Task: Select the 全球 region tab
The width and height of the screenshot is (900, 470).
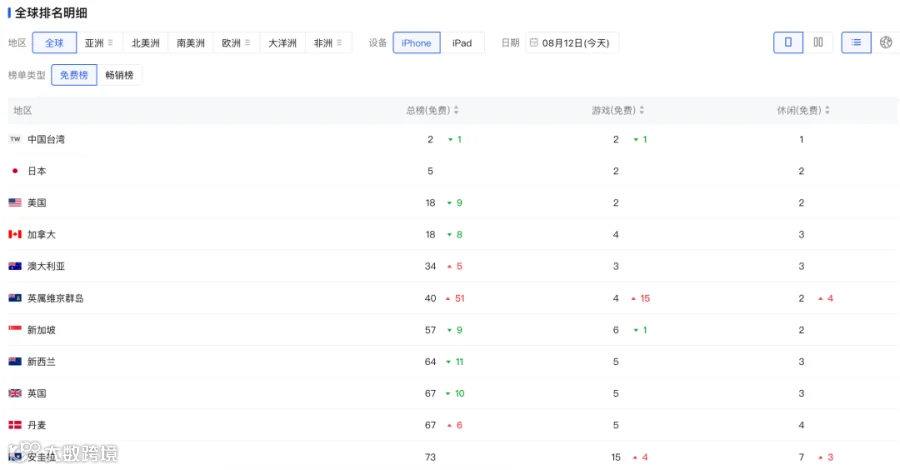Action: tap(55, 43)
